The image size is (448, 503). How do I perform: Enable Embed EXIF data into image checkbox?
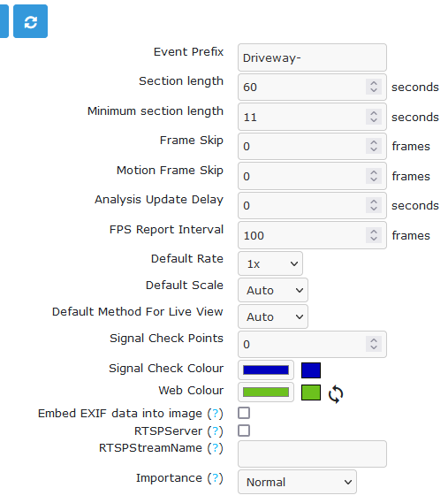pos(244,413)
